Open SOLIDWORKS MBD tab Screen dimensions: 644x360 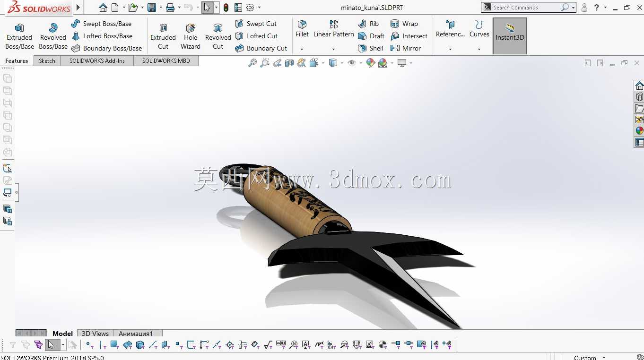[166, 61]
